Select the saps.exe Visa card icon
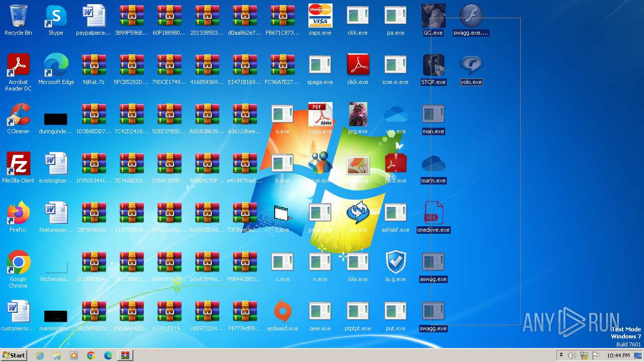Image resolution: width=644 pixels, height=362 pixels. (320, 20)
